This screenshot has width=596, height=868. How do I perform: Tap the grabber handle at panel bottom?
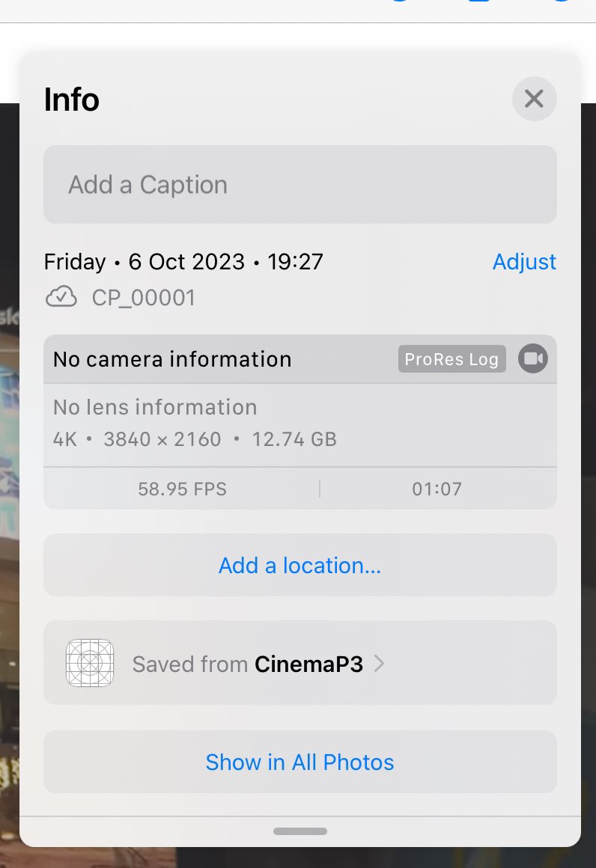(x=300, y=831)
